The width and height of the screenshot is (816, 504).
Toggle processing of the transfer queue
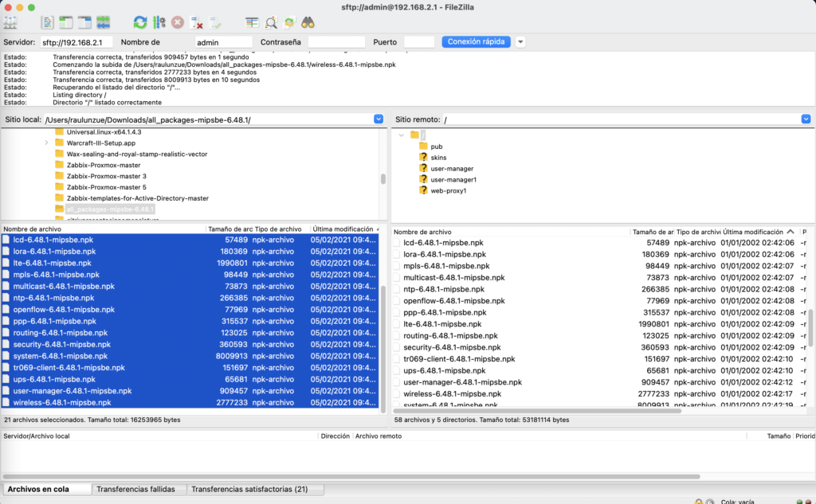(x=159, y=23)
